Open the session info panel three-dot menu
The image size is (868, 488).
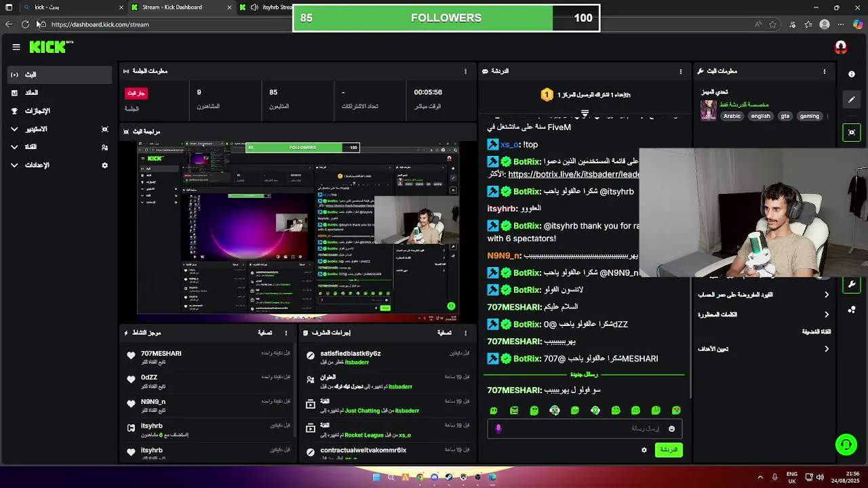coord(465,71)
